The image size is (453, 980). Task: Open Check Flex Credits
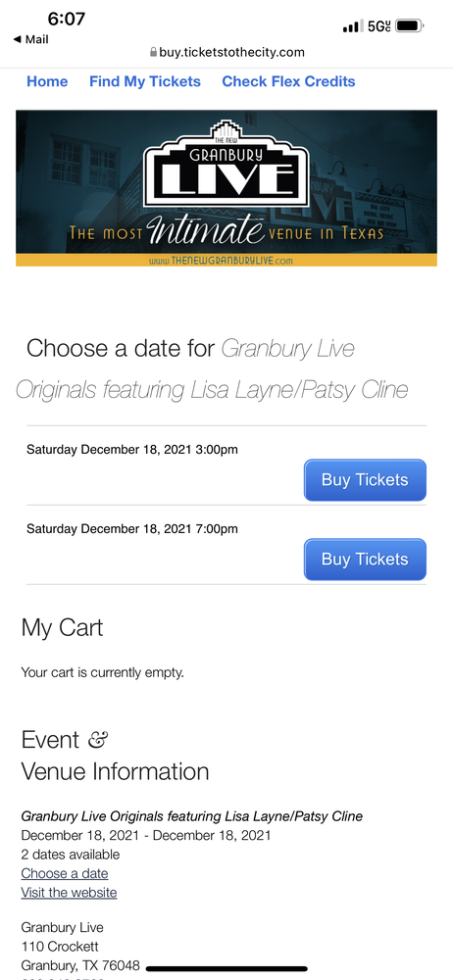(288, 81)
